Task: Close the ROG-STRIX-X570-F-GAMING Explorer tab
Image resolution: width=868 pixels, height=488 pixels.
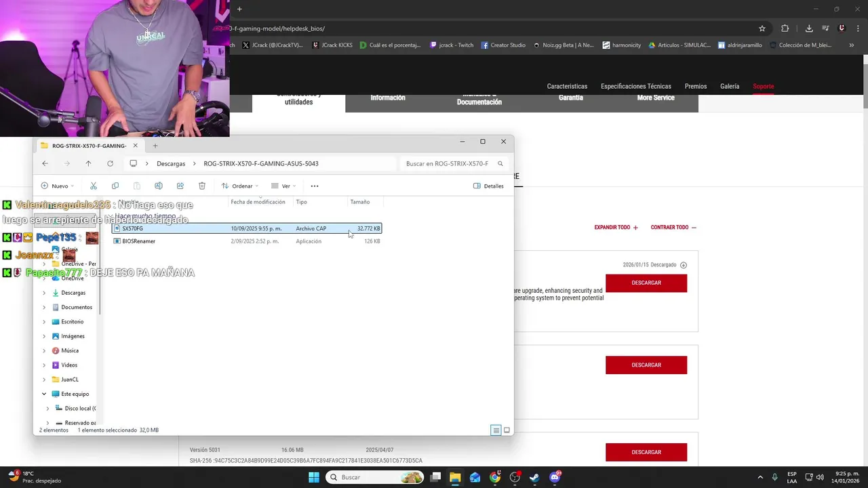Action: pos(135,146)
